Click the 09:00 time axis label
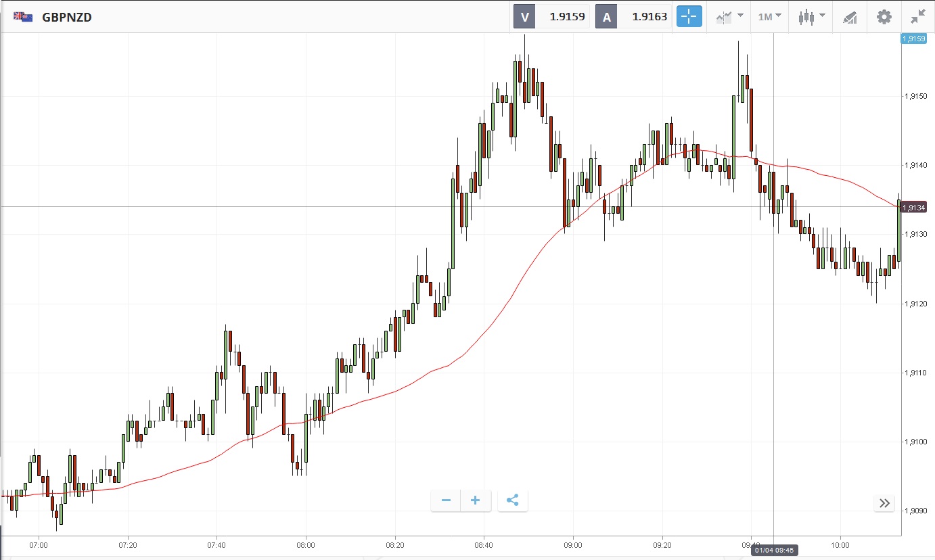The image size is (935, 560). click(573, 544)
